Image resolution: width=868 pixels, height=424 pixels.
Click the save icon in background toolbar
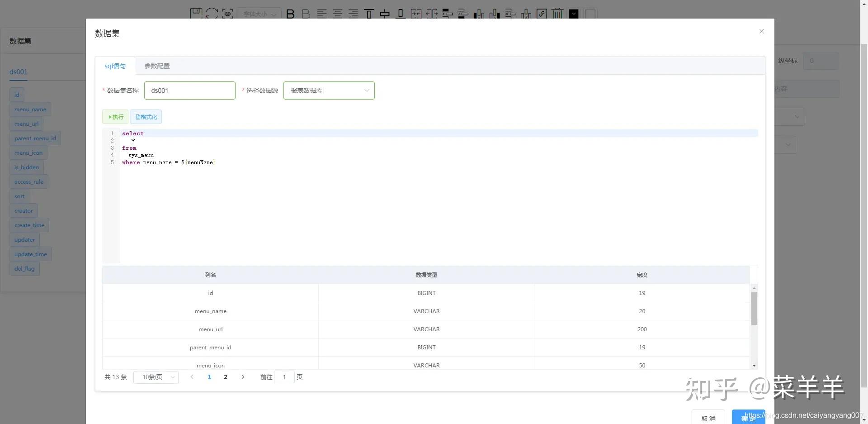[196, 13]
